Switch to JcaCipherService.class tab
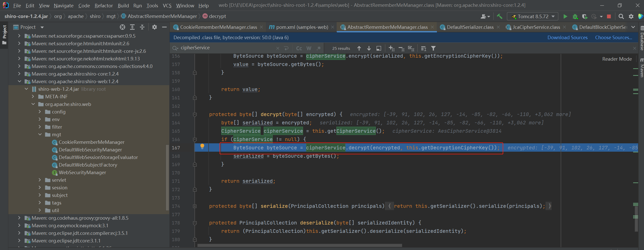Image resolution: width=644 pixels, height=250 pixels. tap(536, 27)
